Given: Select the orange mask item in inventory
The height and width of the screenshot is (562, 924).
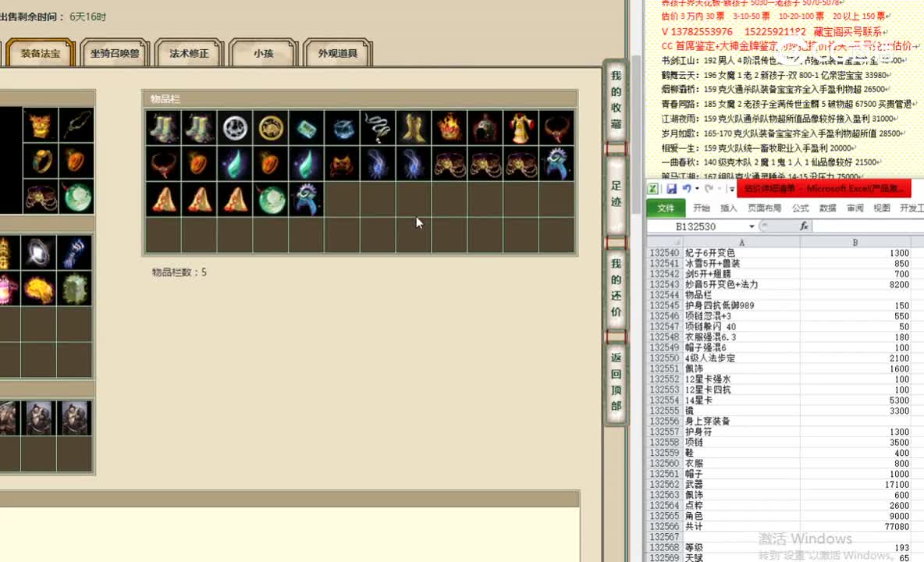Looking at the screenshot, I should click(343, 164).
